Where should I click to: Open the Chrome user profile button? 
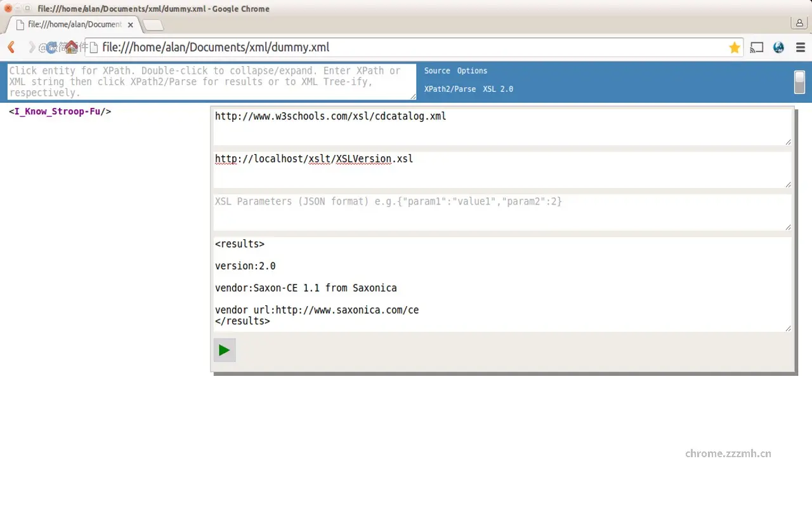798,23
